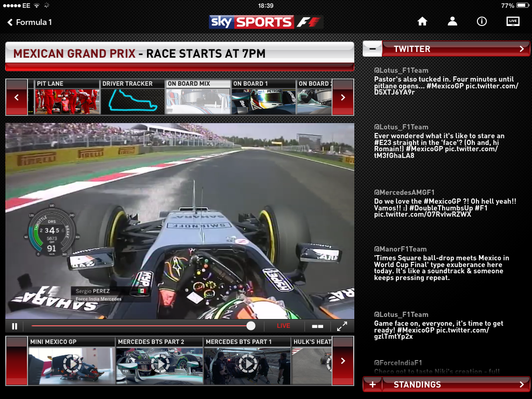532x399 pixels.
Task: Enter fullscreen video mode
Action: point(342,326)
